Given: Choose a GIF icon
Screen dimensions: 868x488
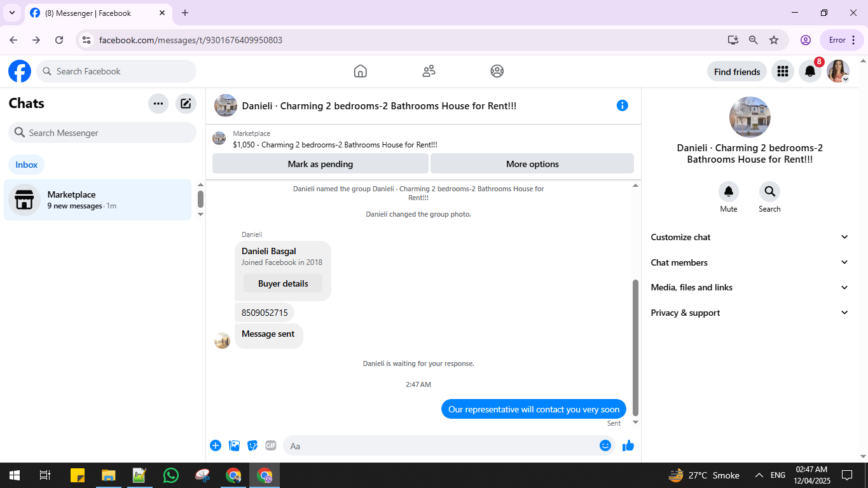Looking at the screenshot, I should 271,445.
